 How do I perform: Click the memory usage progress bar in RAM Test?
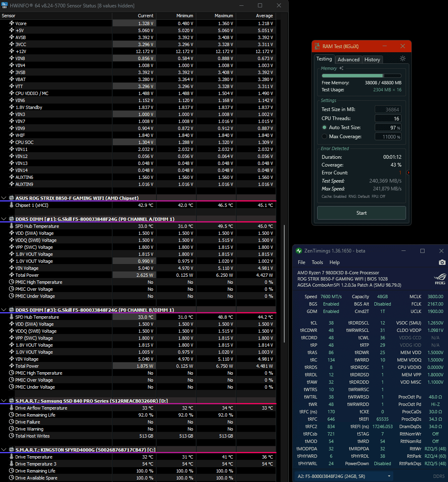tap(361, 76)
